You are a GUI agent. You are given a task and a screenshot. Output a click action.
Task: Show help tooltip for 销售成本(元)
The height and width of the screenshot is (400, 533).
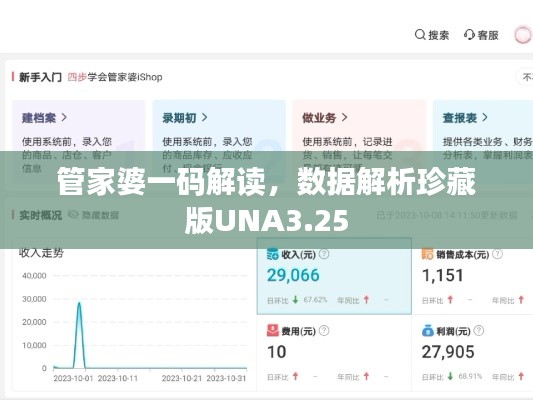pos(497,254)
